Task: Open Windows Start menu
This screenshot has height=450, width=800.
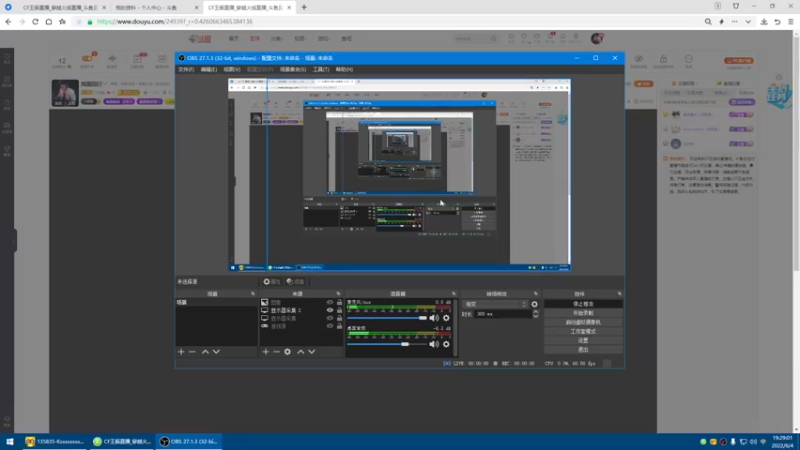Action: click(x=10, y=442)
